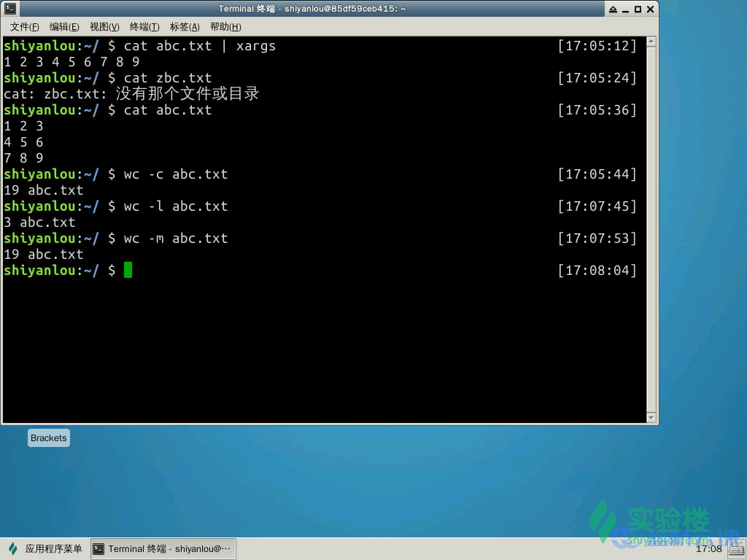The height and width of the screenshot is (560, 747).
Task: Open the 帮助(H) menu
Action: point(225,27)
